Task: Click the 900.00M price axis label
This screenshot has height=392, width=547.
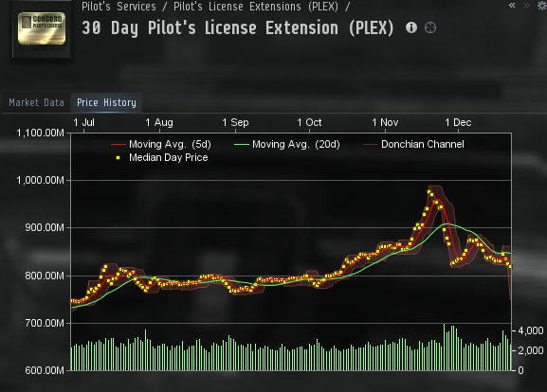Action: click(45, 227)
